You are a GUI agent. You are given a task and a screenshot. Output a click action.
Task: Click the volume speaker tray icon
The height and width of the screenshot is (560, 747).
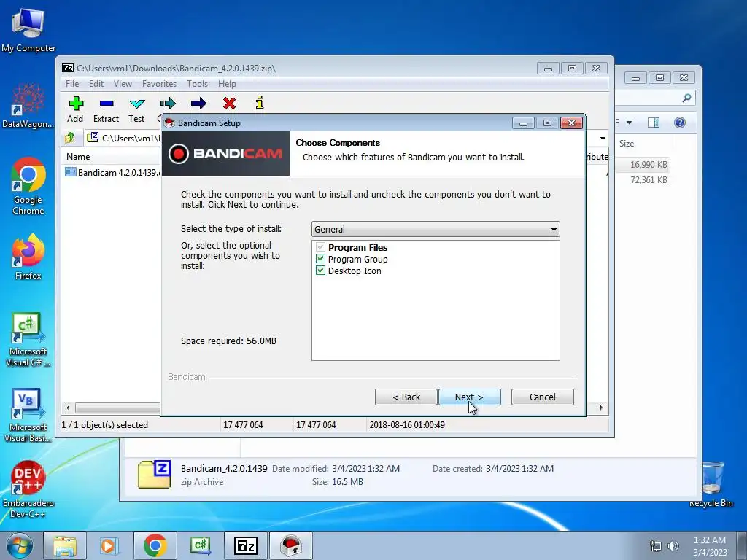tap(673, 546)
